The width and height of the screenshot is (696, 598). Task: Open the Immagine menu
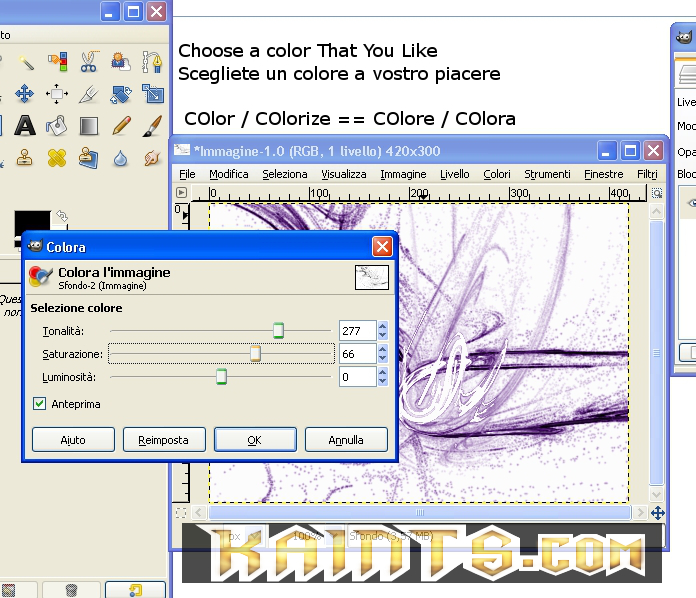click(403, 174)
